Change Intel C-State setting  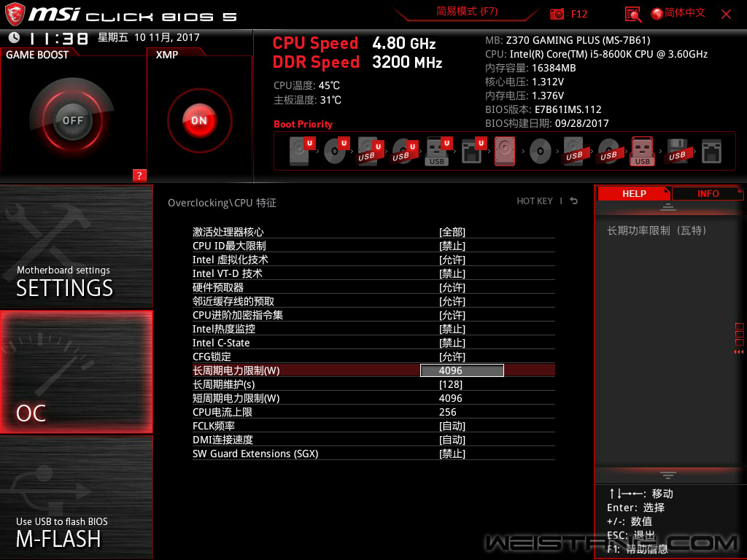(373, 343)
